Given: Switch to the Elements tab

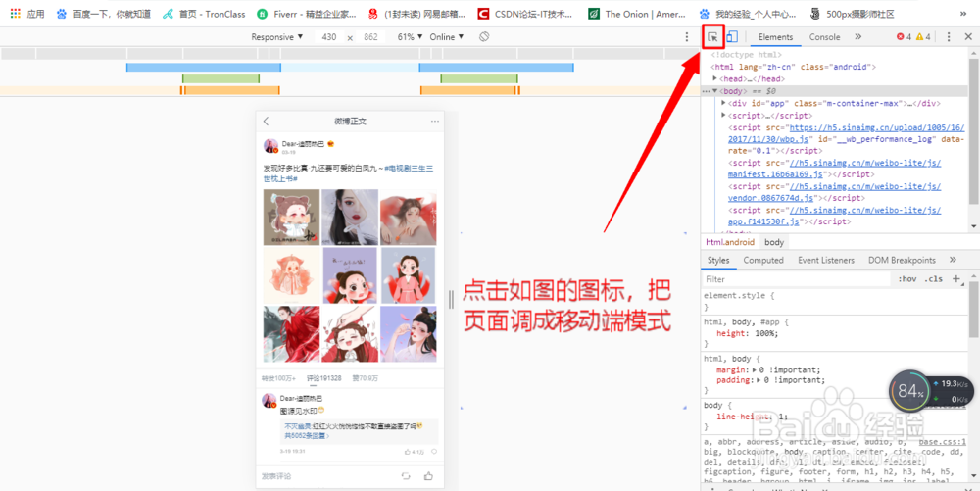Looking at the screenshot, I should click(x=775, y=37).
